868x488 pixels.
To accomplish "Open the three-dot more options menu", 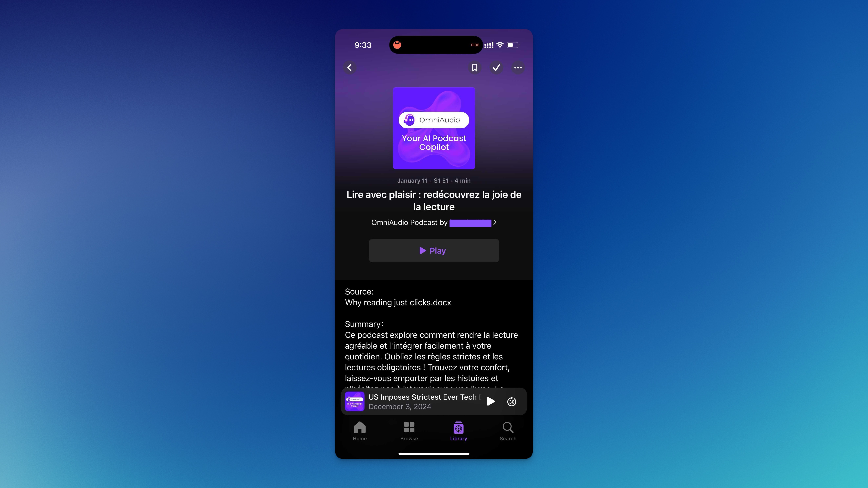I will pos(517,67).
